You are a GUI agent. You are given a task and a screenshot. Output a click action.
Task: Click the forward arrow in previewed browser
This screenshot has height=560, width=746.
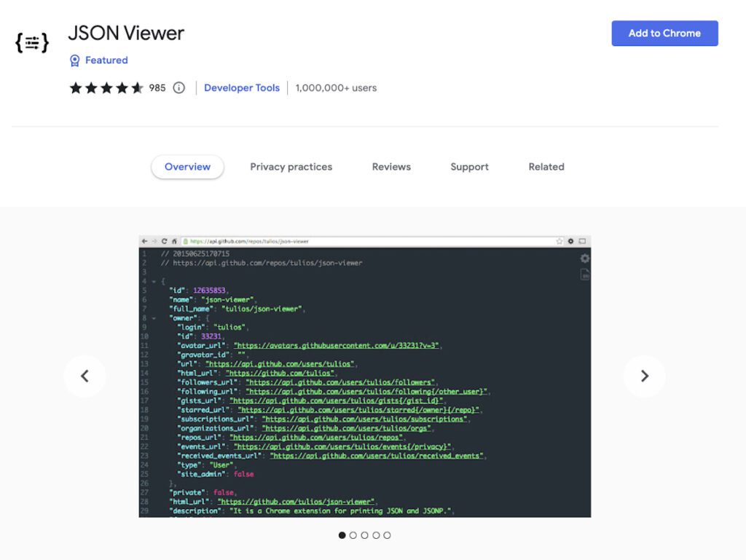click(x=154, y=242)
